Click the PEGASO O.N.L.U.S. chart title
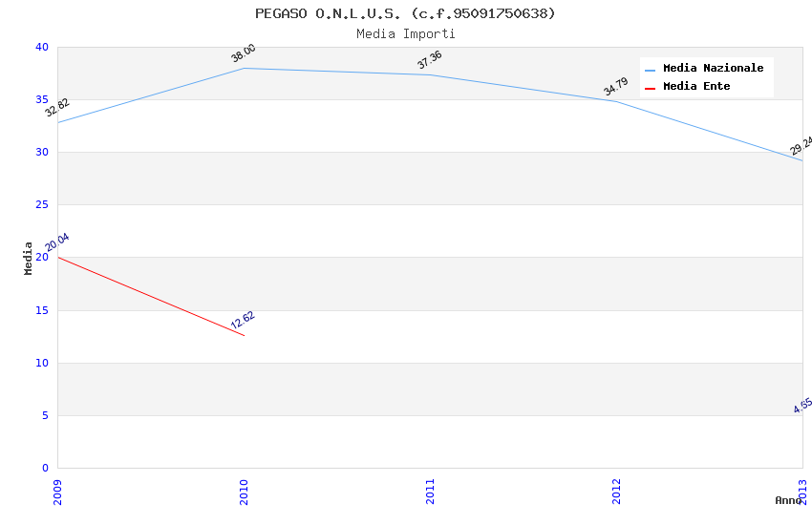Image resolution: width=812 pixels, height=525 pixels. 405,13
